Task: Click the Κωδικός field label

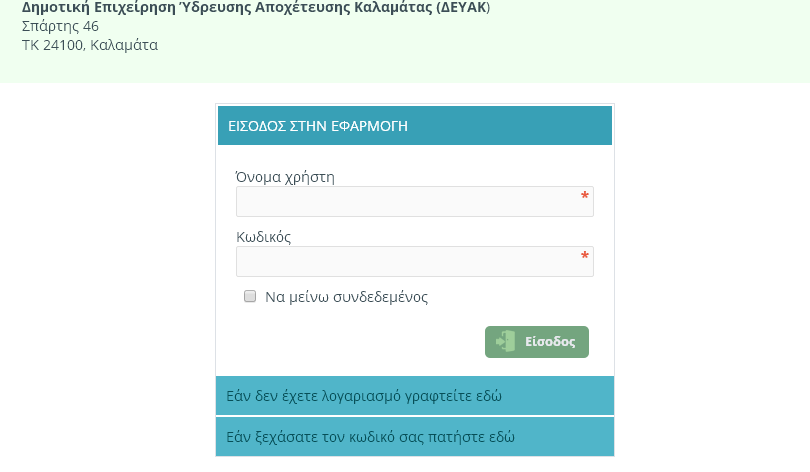Action: [x=263, y=237]
